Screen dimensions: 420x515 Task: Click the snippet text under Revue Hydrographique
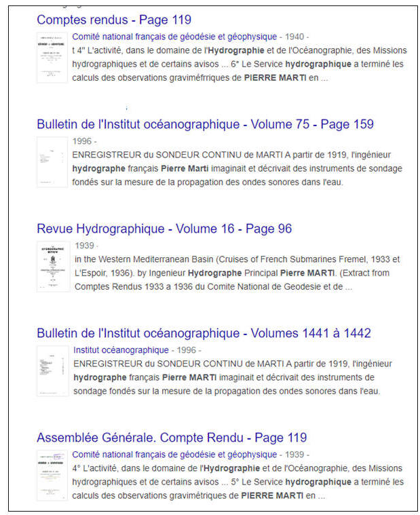click(x=237, y=273)
